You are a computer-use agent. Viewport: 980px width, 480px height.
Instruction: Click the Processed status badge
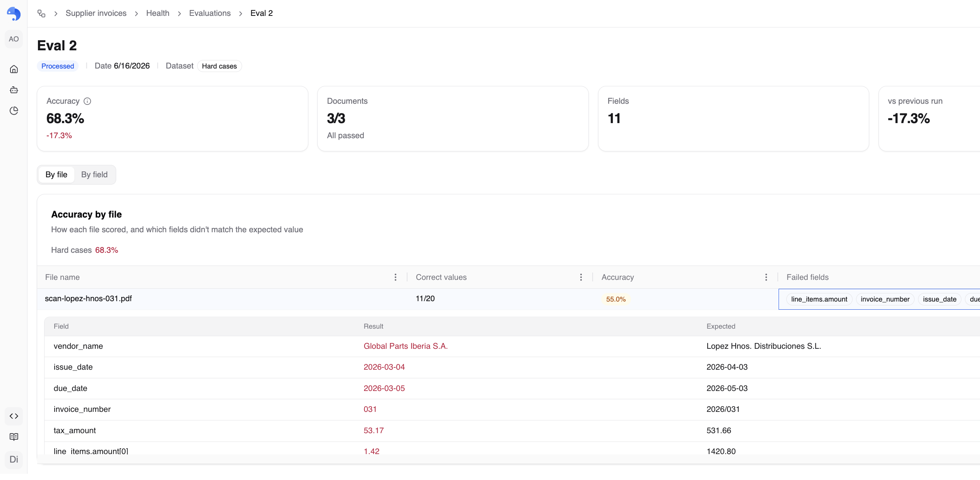pyautogui.click(x=58, y=66)
